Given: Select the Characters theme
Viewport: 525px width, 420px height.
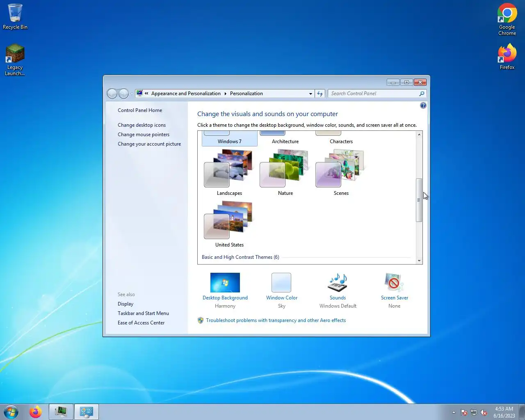Looking at the screenshot, I should 341,138.
